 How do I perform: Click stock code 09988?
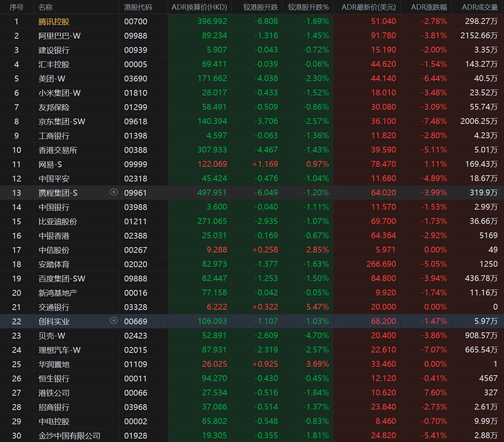(x=136, y=36)
